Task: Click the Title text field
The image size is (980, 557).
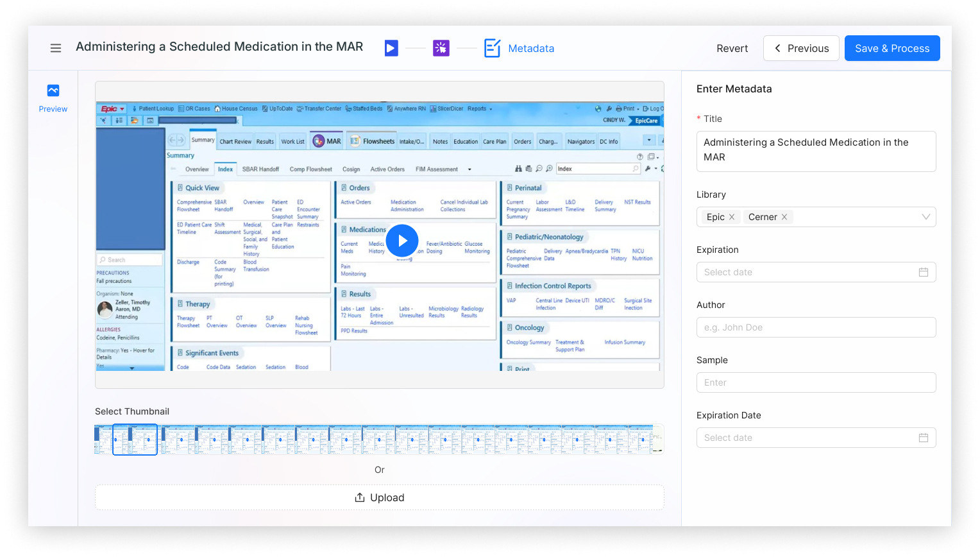Action: 816,151
